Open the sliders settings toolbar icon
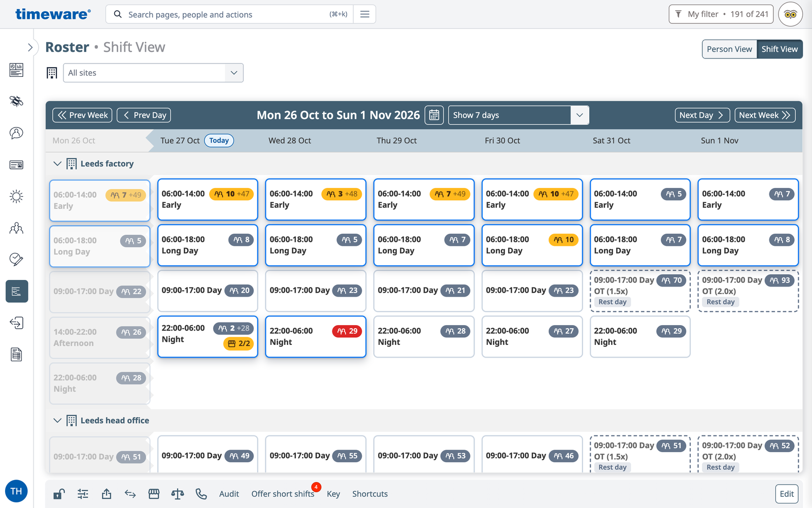The height and width of the screenshot is (508, 812). click(x=83, y=494)
